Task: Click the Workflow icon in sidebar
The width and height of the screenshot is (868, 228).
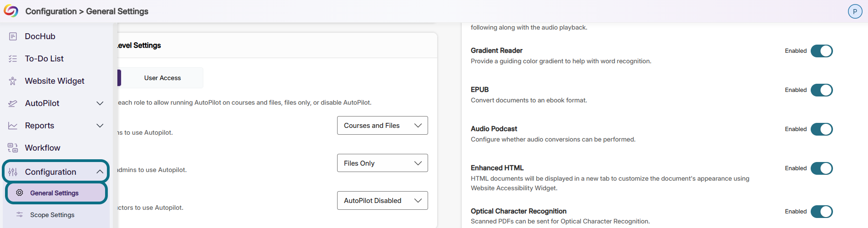Action: tap(13, 148)
